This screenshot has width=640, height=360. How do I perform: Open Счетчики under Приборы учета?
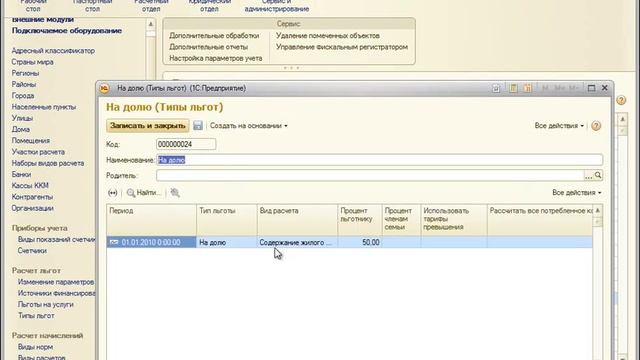(32, 251)
